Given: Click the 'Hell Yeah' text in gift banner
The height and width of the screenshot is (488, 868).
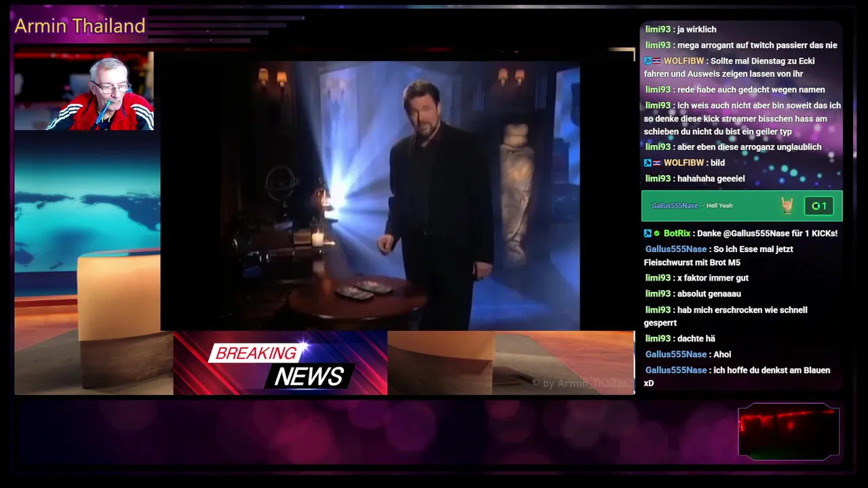Looking at the screenshot, I should 719,205.
